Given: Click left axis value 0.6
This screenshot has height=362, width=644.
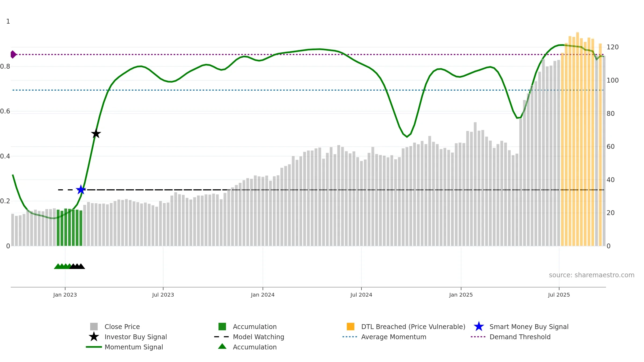Looking at the screenshot, I should point(5,111).
